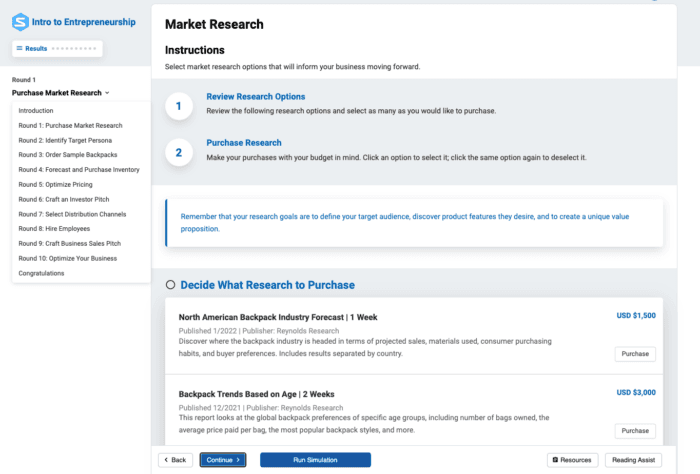Image resolution: width=700 pixels, height=474 pixels.
Task: Go to Round 1: Purchase Market Research
Action: point(70,125)
